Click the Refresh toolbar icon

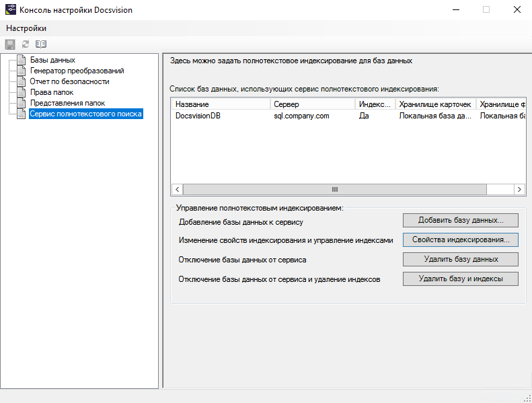(26, 44)
